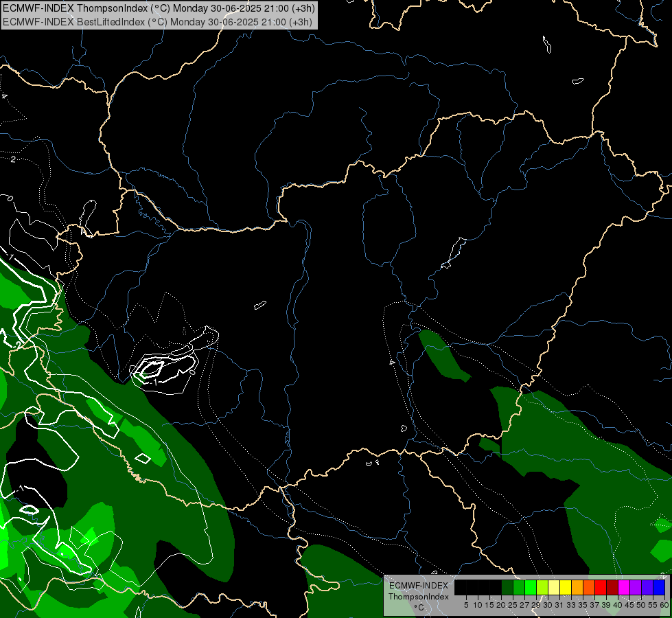Select the pure yellow 31–33 legend swatch
The height and width of the screenshot is (618, 672).
[566, 587]
